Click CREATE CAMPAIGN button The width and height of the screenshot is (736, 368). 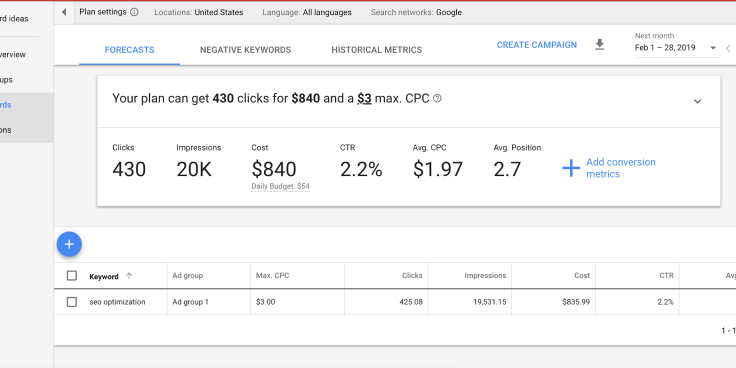pyautogui.click(x=537, y=45)
